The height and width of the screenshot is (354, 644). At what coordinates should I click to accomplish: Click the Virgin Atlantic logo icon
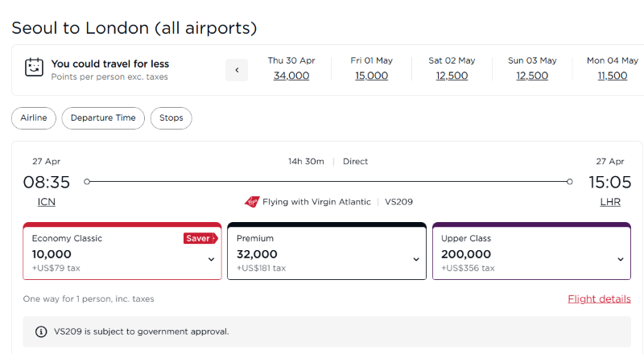252,202
